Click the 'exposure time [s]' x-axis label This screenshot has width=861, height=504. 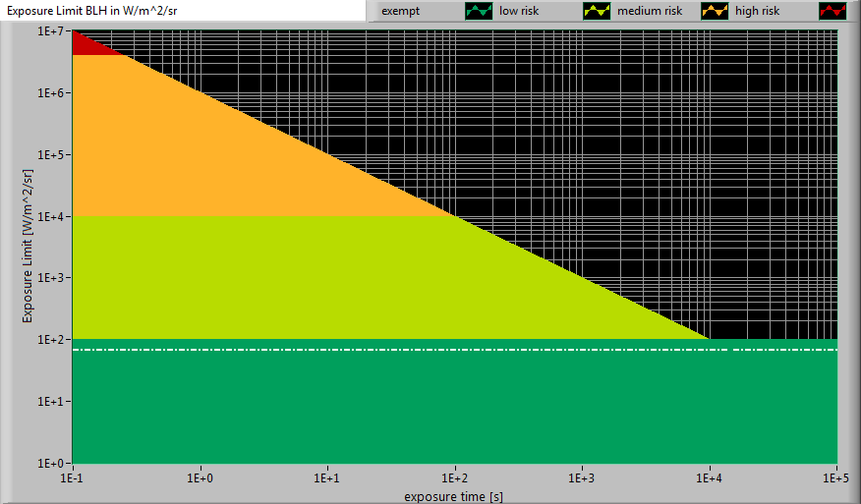[x=453, y=496]
